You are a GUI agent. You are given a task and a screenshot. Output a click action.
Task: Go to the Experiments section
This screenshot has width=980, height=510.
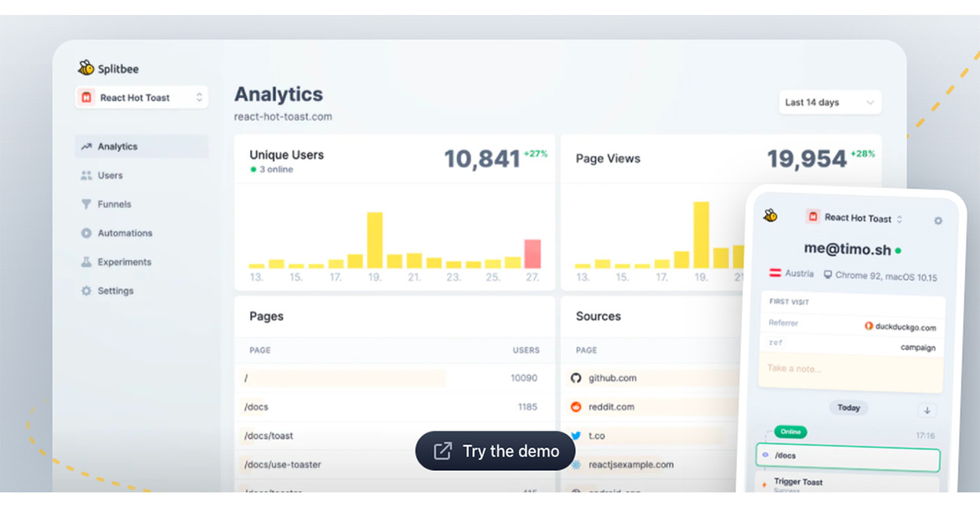(124, 262)
